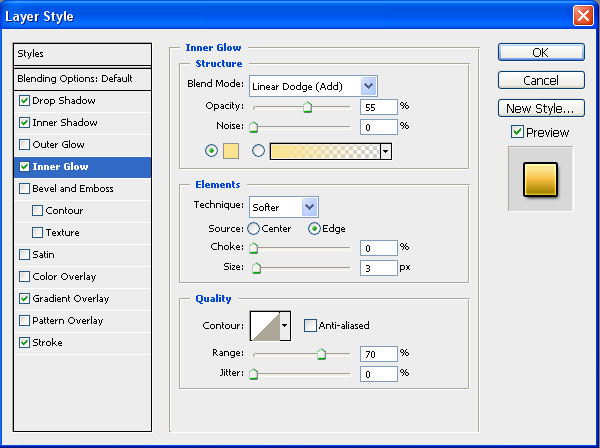Click the Choke slider handle
Image resolution: width=600 pixels, height=448 pixels.
[253, 248]
